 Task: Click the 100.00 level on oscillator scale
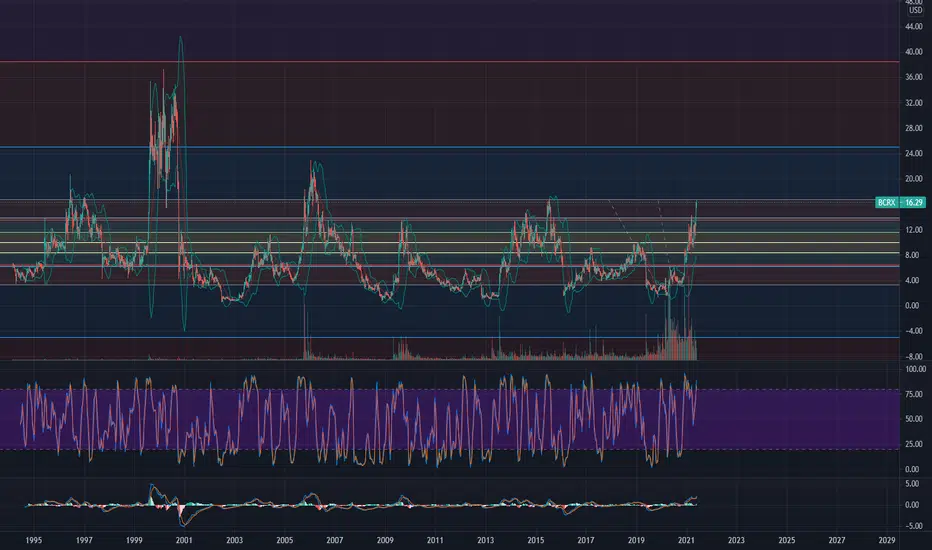tap(915, 369)
